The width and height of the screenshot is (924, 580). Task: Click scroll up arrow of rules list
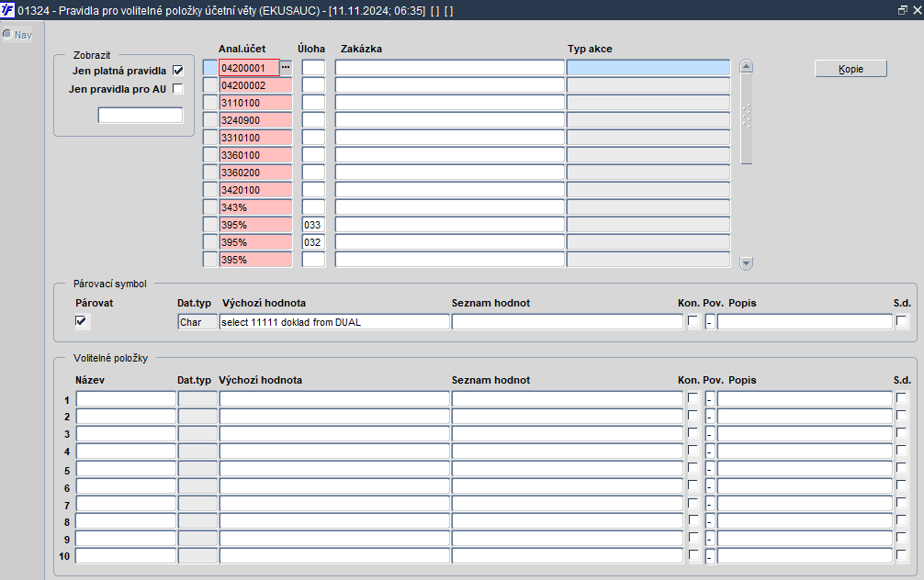coord(746,66)
